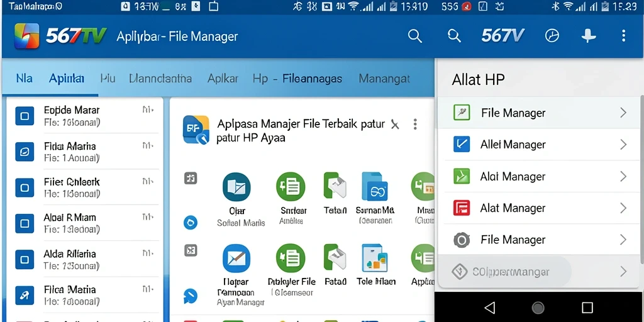Tap the Wi-Fi status bar icon at the right end
The width and height of the screenshot is (644, 322).
tap(569, 6)
